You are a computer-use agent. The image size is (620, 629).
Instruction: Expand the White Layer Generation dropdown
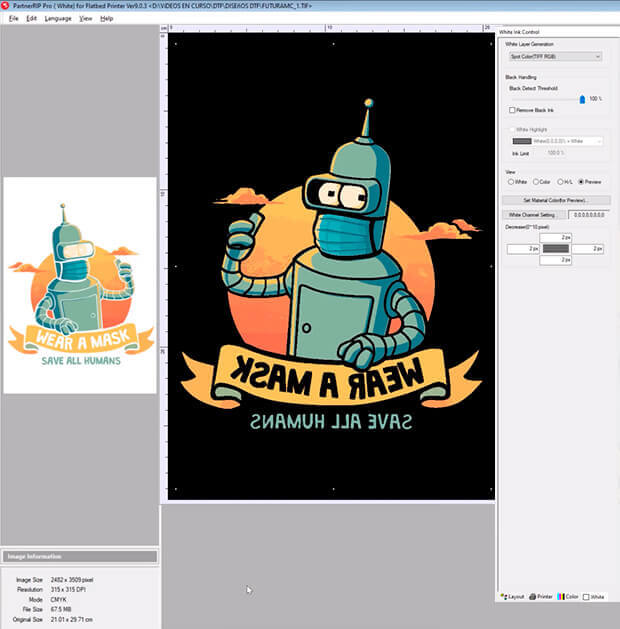pyautogui.click(x=555, y=57)
